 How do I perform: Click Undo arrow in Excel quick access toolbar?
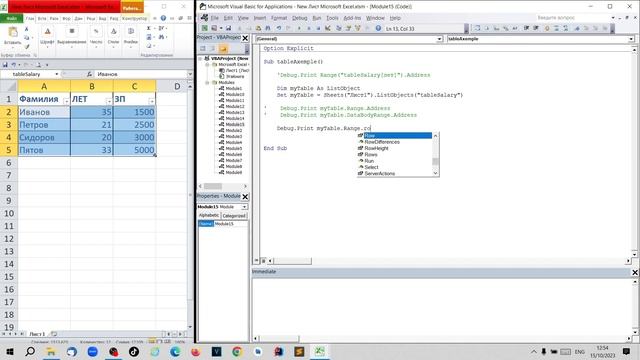pyautogui.click(x=13, y=64)
